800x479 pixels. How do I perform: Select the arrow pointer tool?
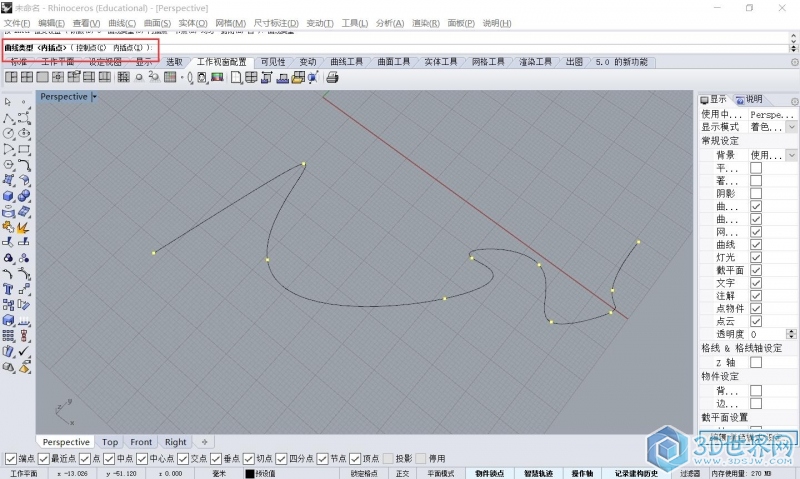[x=8, y=102]
